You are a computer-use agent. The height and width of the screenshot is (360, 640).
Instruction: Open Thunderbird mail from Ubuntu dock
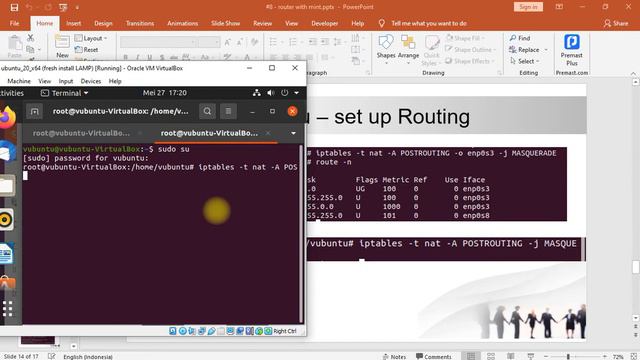click(x=6, y=152)
